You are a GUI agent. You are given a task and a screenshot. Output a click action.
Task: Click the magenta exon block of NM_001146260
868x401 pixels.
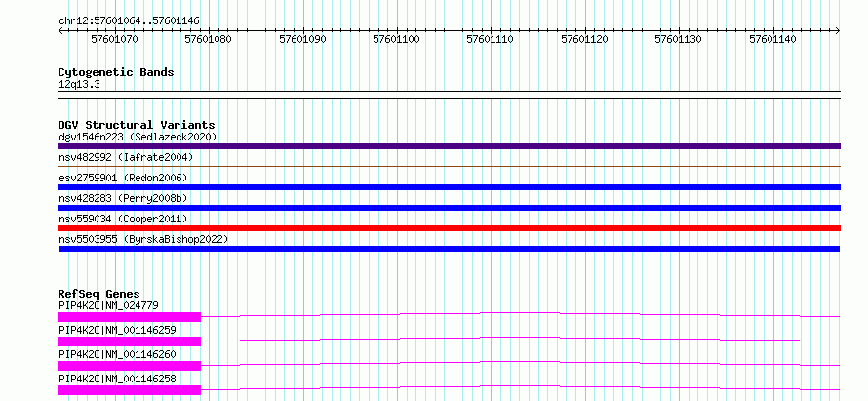tap(129, 366)
